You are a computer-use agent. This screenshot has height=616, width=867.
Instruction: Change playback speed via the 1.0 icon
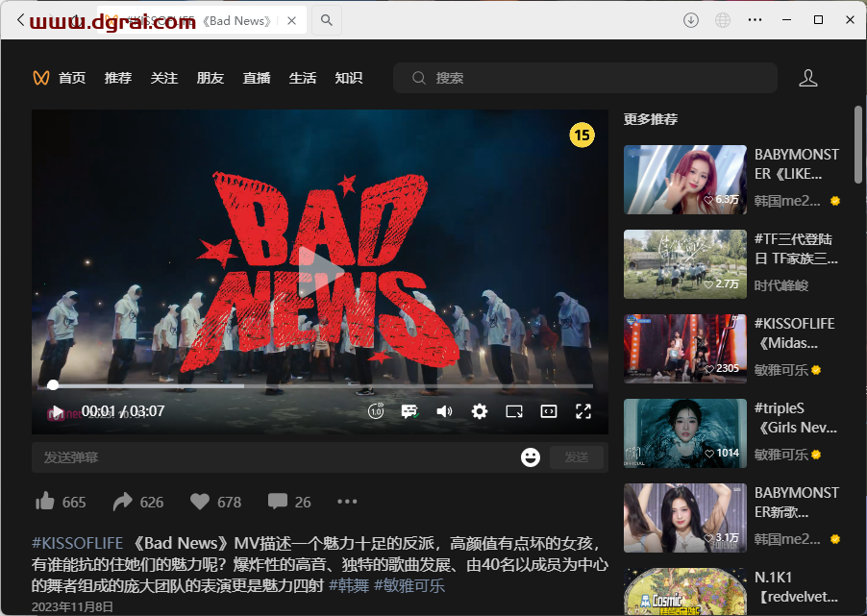[376, 411]
